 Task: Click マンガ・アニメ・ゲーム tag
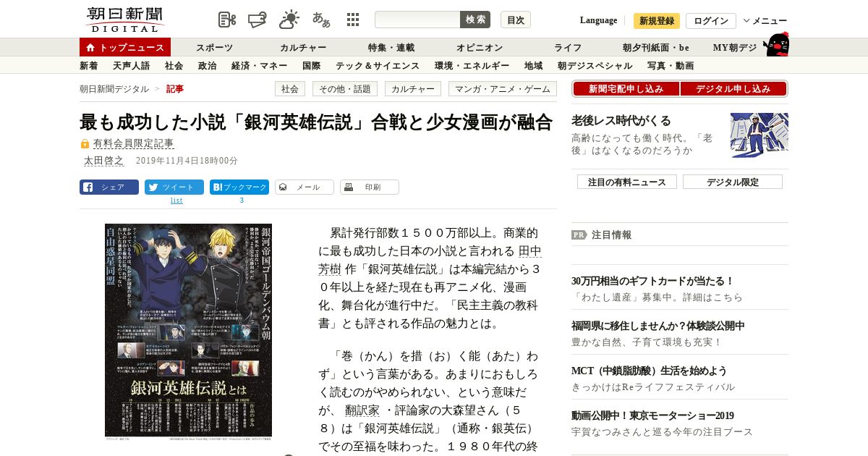point(503,89)
